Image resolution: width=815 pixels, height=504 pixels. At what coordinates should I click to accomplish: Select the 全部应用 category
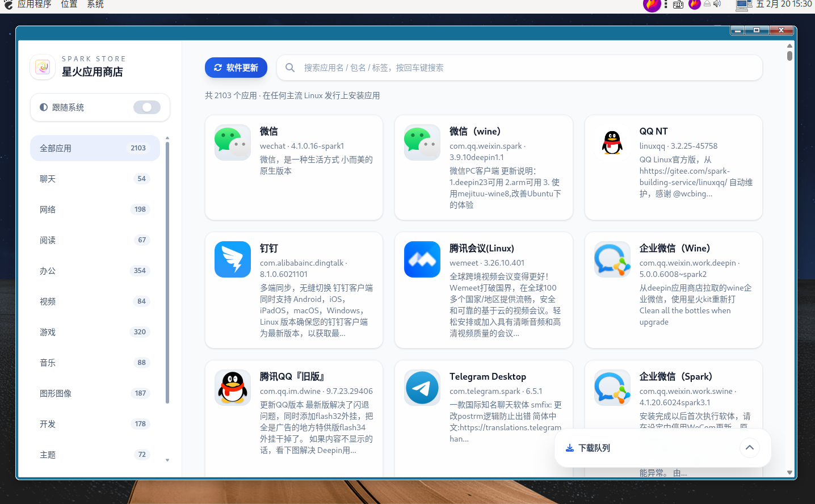click(95, 148)
